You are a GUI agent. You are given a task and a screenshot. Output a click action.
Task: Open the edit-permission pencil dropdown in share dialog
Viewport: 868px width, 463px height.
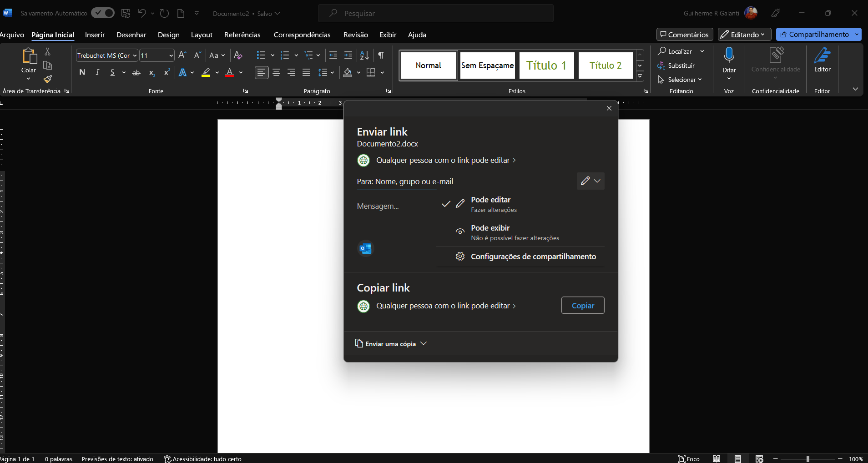coord(590,181)
